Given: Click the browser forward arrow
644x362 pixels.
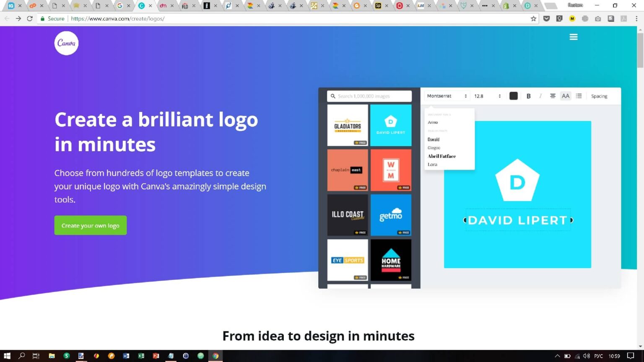Looking at the screenshot, I should point(18,18).
